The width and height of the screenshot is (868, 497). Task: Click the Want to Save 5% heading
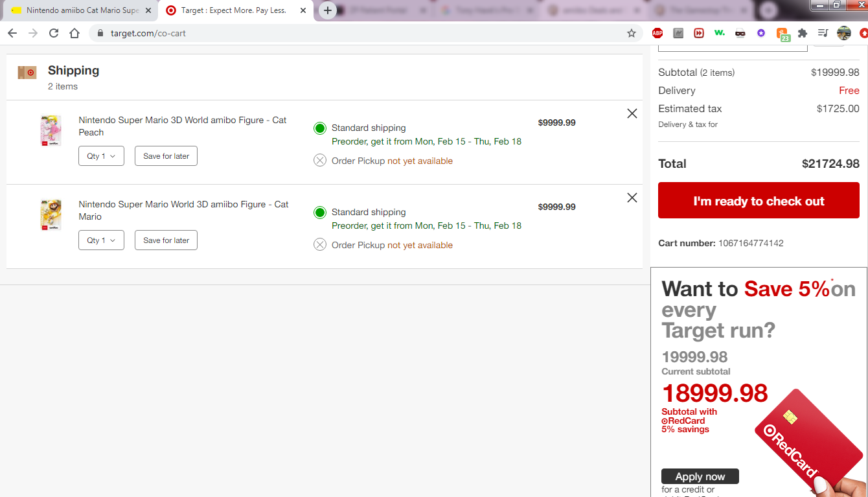(759, 310)
